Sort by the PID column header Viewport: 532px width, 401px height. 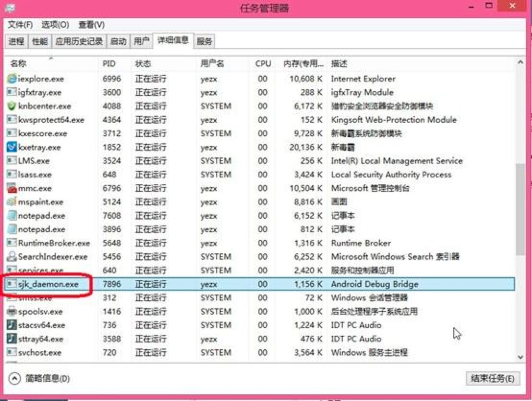[114, 63]
